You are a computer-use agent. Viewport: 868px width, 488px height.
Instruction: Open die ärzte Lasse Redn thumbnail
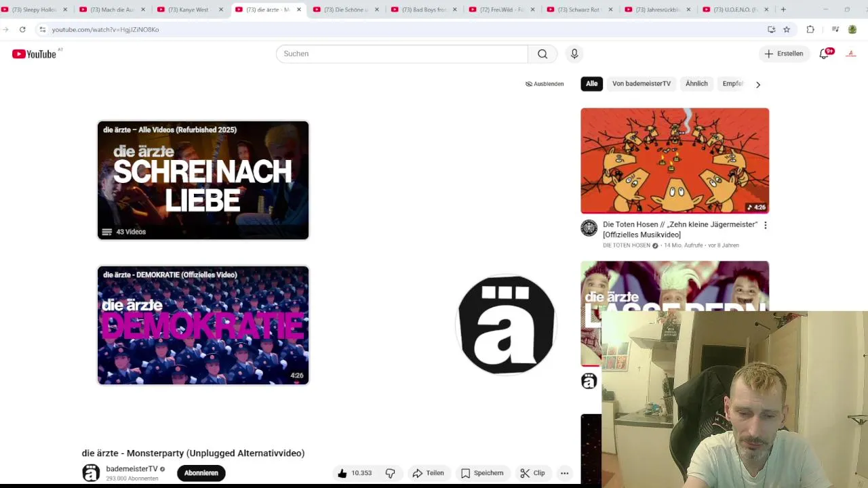coord(675,286)
